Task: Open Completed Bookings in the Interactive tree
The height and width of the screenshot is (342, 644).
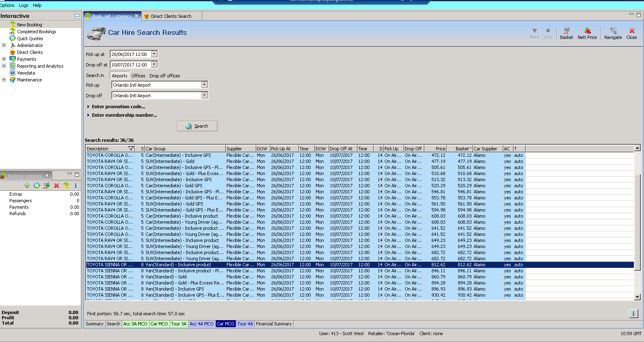Action: 36,32
